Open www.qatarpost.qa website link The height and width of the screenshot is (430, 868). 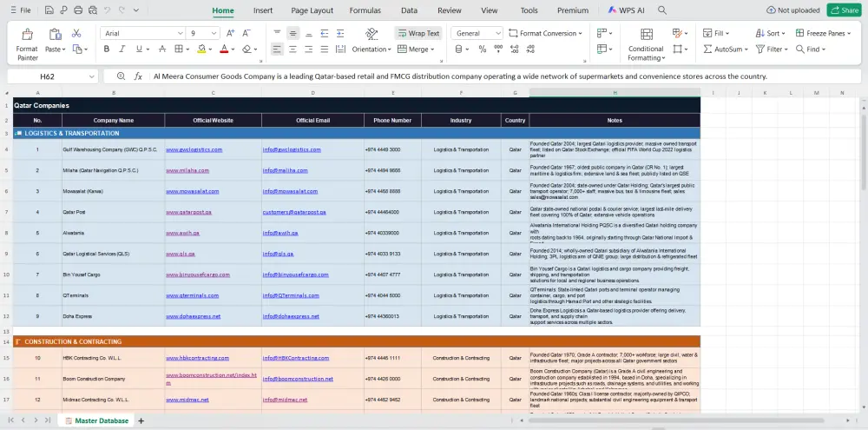click(188, 212)
